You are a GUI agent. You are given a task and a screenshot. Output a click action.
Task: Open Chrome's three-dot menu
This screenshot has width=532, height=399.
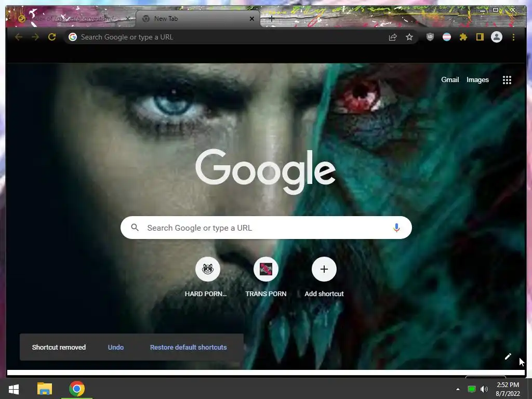click(513, 37)
